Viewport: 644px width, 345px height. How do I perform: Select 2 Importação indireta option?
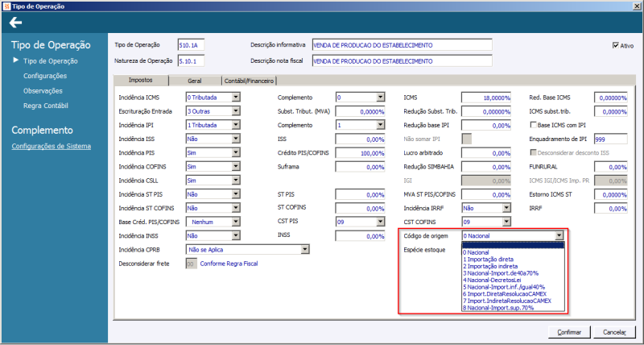click(493, 268)
